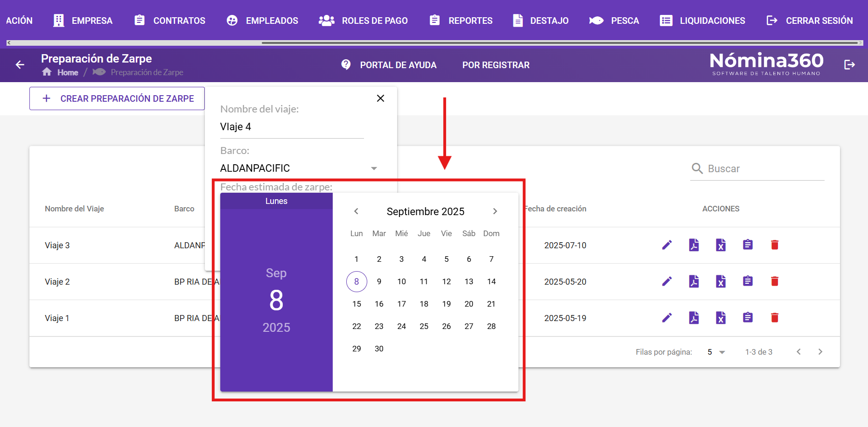Click the logout icon beside the Nómina360 logo
This screenshot has width=868, height=427.
(x=849, y=65)
